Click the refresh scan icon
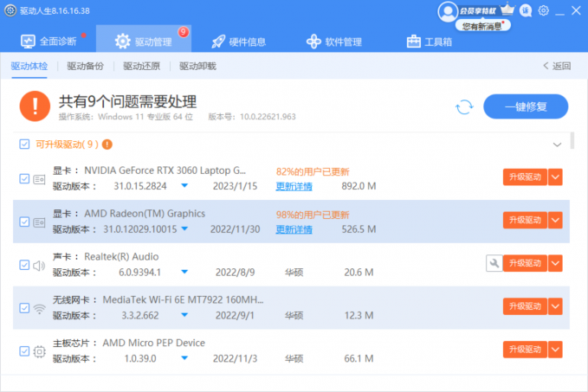Screen dimensions: 588x392 pos(465,106)
